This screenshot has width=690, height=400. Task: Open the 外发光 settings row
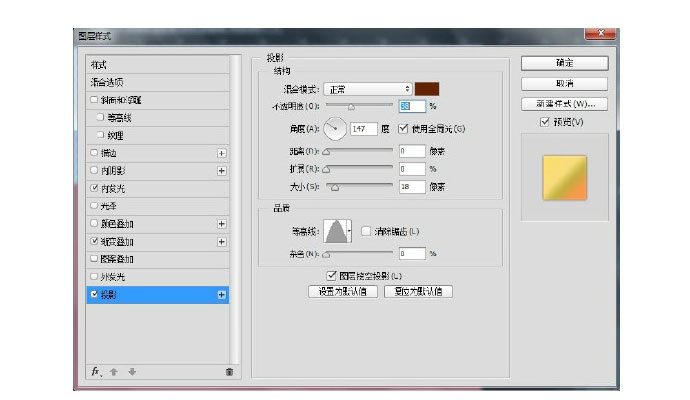(x=158, y=277)
